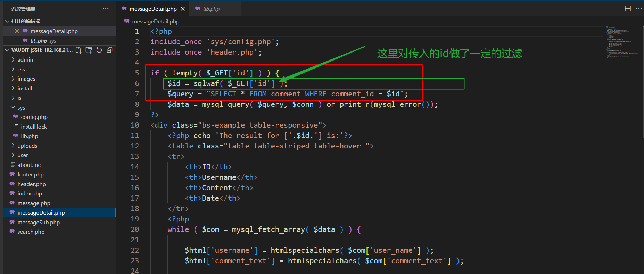The image size is (644, 274).
Task: Refresh the explorer file tree
Action: [x=99, y=50]
